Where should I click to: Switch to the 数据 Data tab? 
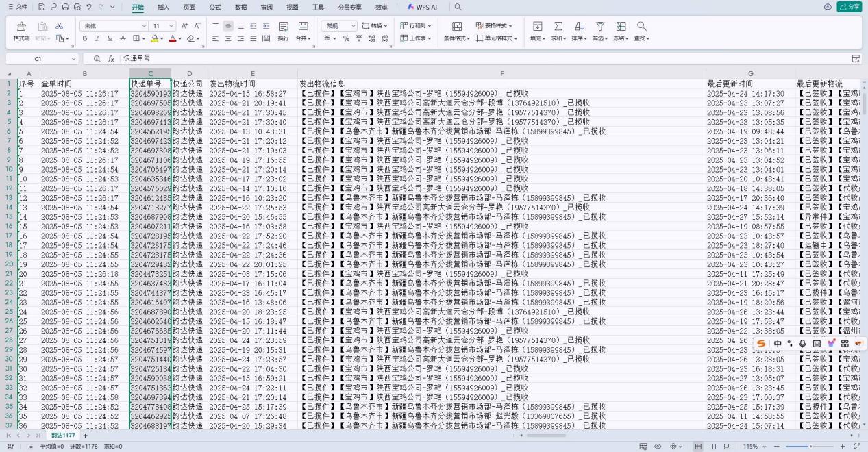241,7
